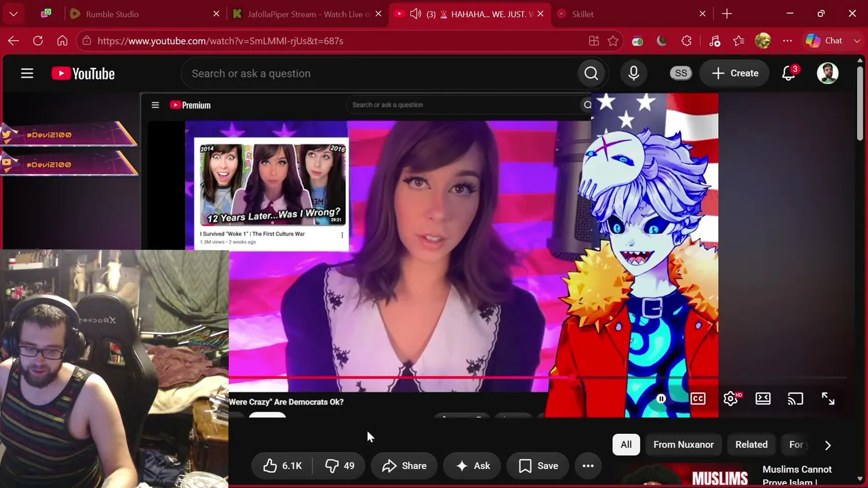Mute the YouTube tab via speaker icon
This screenshot has width=868, height=488.
tap(416, 14)
